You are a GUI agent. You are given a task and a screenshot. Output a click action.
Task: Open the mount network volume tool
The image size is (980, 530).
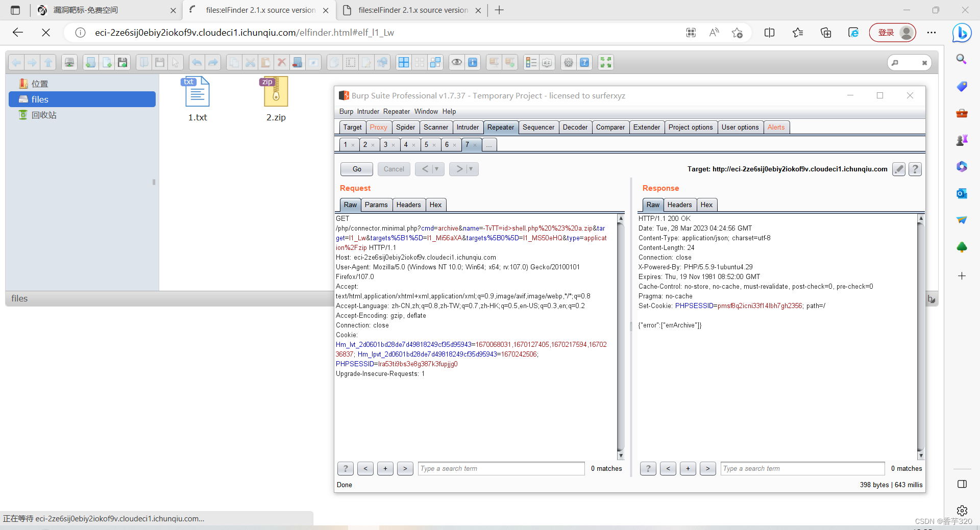[x=69, y=62]
